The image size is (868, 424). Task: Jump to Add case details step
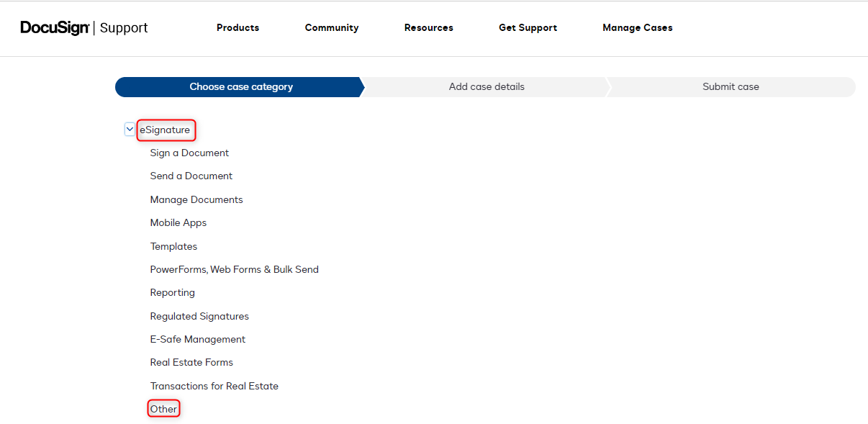click(487, 87)
